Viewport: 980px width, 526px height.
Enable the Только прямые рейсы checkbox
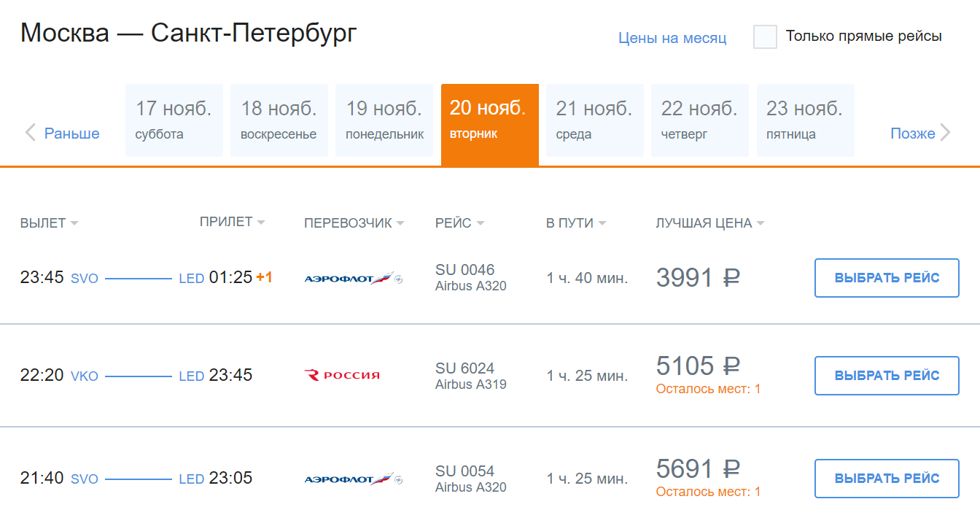[x=765, y=36]
